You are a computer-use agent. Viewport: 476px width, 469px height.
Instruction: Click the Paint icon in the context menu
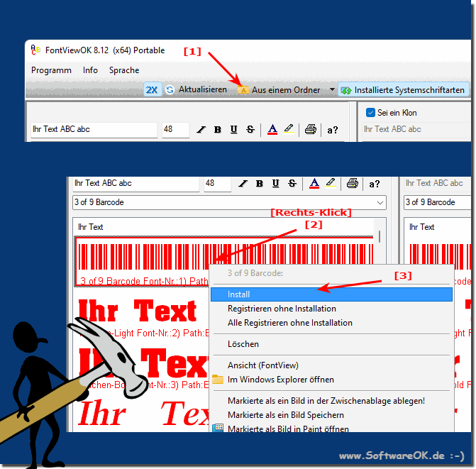(218, 428)
